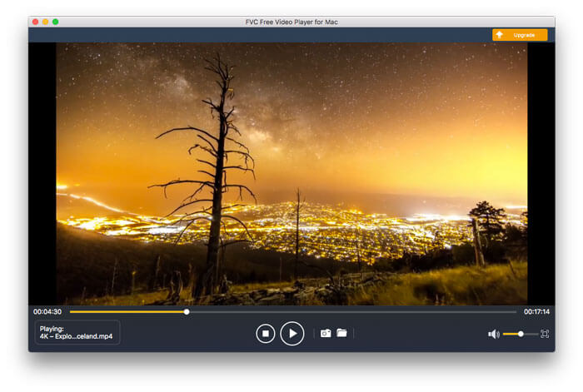The height and width of the screenshot is (392, 583).
Task: Seek to the unplayed part of progress bar
Action: [350, 312]
